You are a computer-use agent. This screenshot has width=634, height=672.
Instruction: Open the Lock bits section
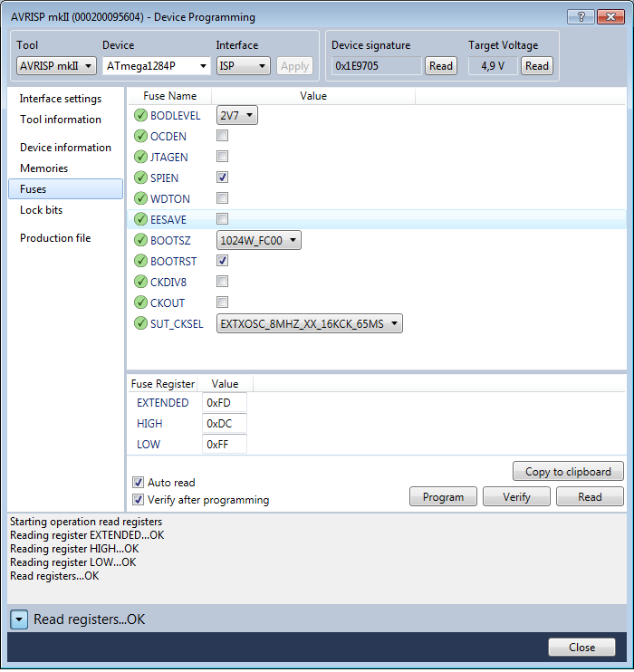click(x=42, y=210)
